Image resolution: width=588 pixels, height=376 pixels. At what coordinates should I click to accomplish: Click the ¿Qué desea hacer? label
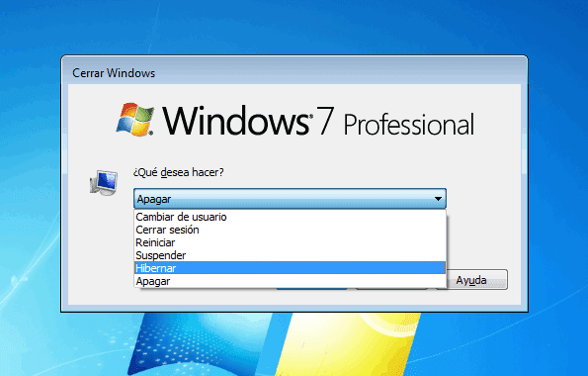pyautogui.click(x=178, y=172)
